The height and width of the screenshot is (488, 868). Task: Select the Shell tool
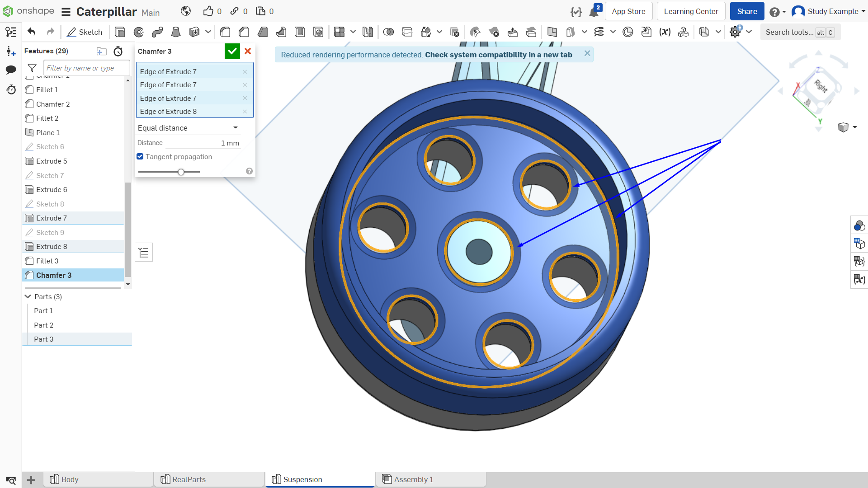click(300, 32)
